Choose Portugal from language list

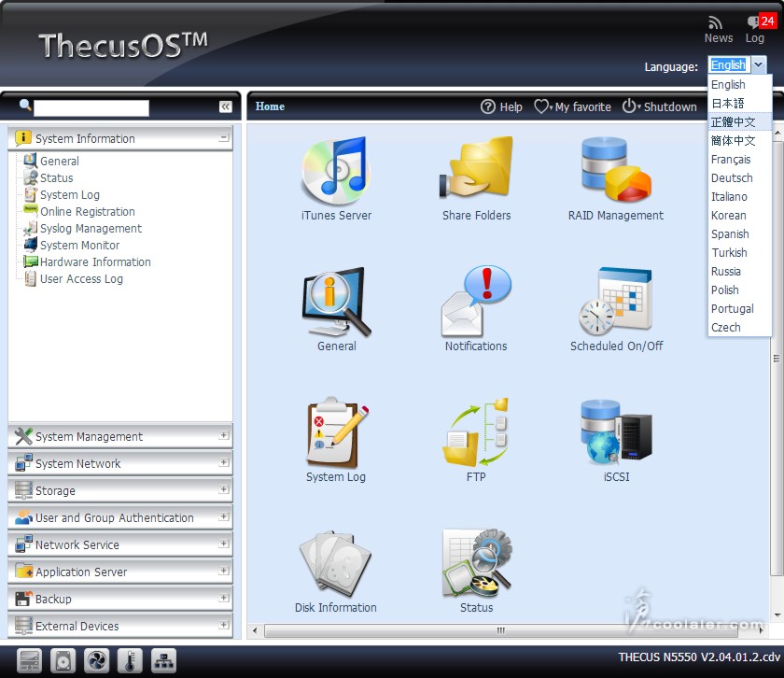tap(739, 309)
